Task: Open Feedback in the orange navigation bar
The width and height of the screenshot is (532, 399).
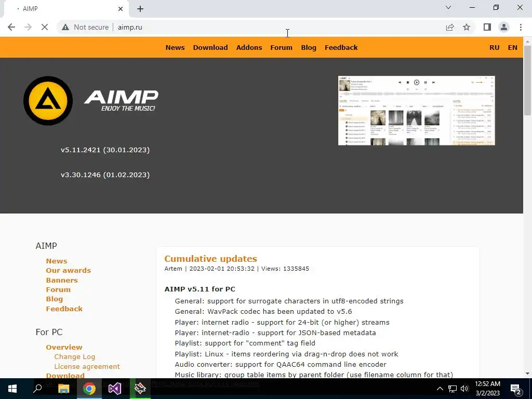Action: (341, 47)
